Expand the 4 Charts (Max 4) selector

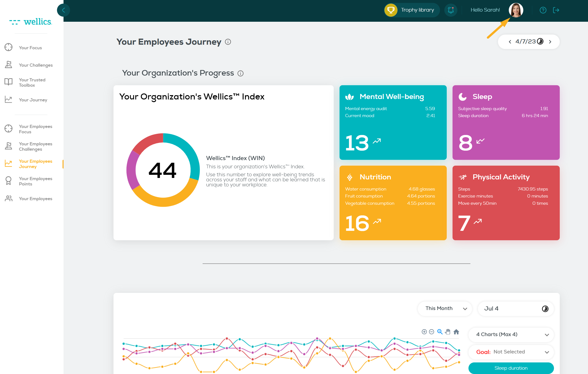pyautogui.click(x=511, y=334)
